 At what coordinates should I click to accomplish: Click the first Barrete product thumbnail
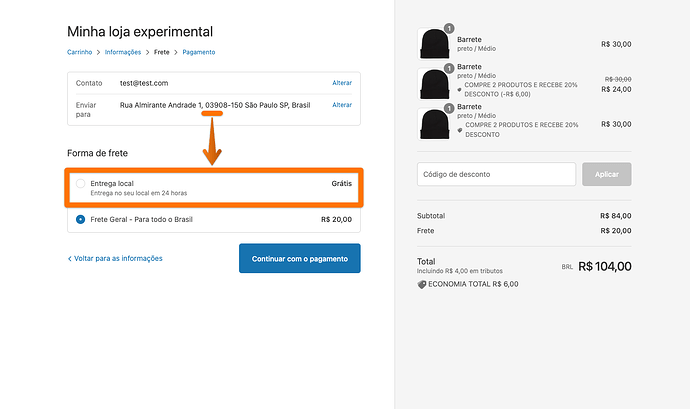click(434, 44)
